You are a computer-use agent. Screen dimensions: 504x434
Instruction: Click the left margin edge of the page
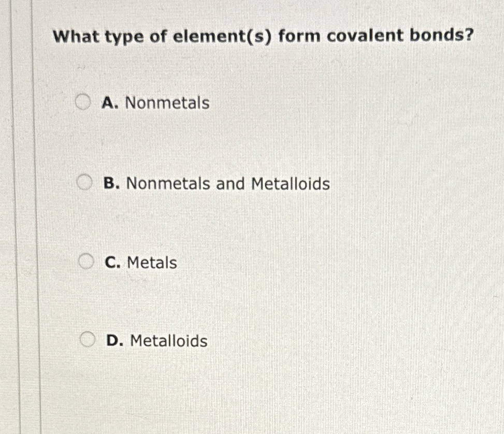11,217
